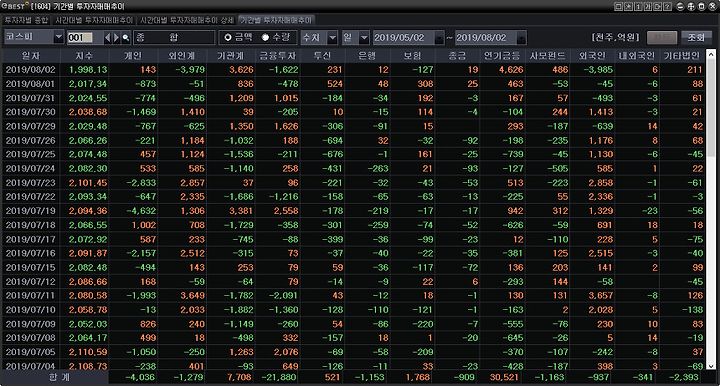
Task: Click the 내외국인 column header
Action: pos(637,56)
